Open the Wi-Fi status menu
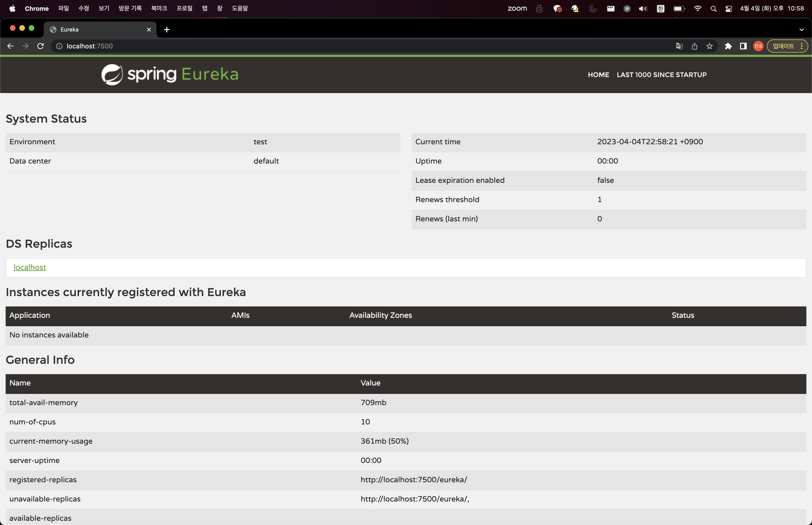Image resolution: width=812 pixels, height=525 pixels. tap(698, 8)
